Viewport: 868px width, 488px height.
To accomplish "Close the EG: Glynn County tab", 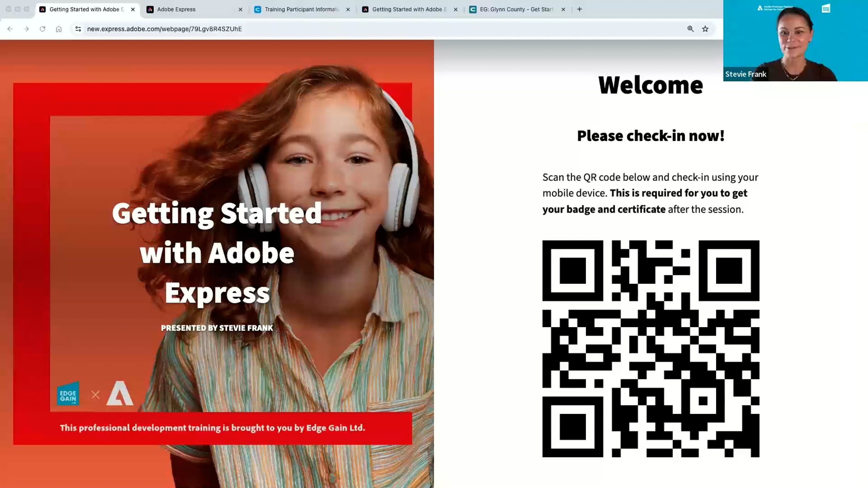I will pyautogui.click(x=563, y=9).
